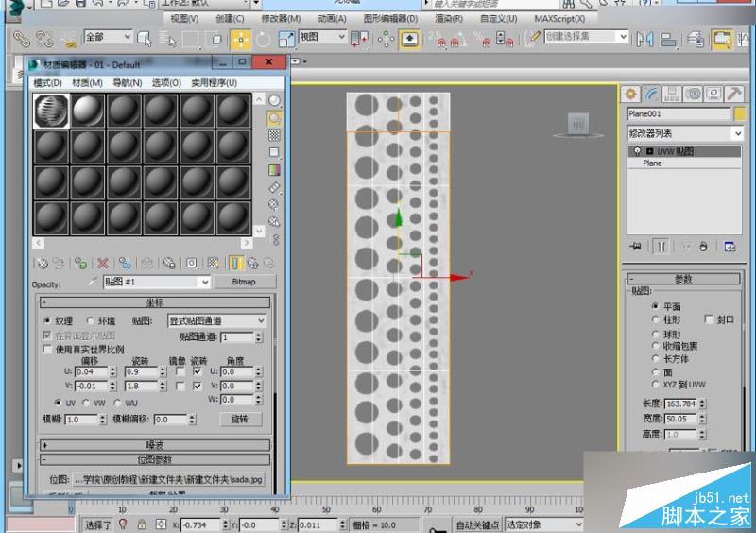Click the Select by Name icon
Image resolution: width=756 pixels, height=533 pixels.
pyautogui.click(x=167, y=39)
